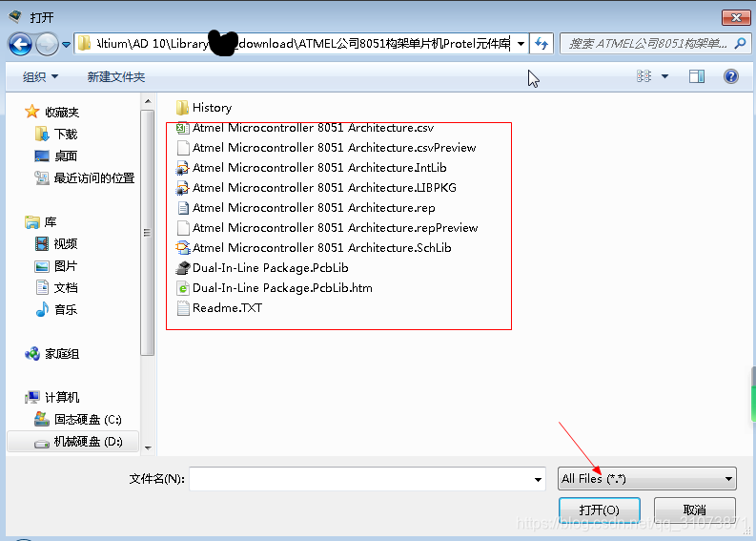Select the Atmel 8051 Architecture.SchLib file
Image resolution: width=756 pixels, height=541 pixels.
321,248
